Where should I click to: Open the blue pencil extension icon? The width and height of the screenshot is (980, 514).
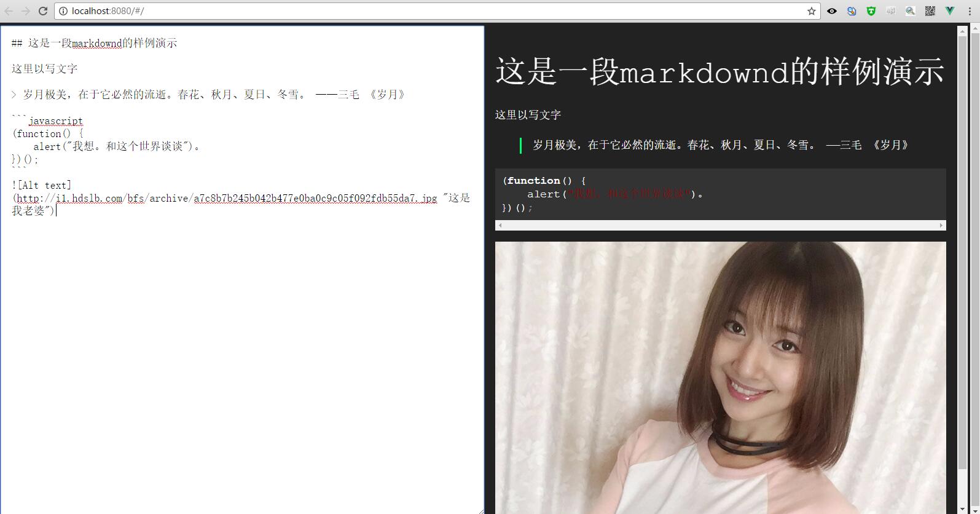[x=852, y=11]
